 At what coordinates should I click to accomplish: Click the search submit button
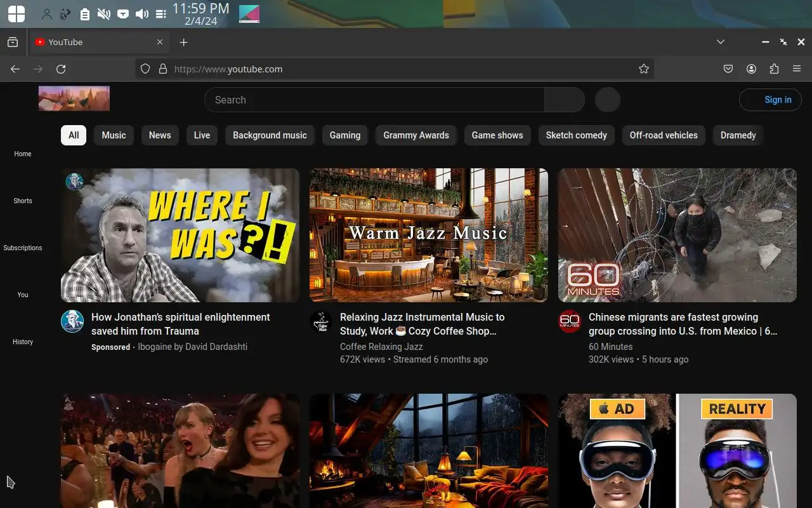click(x=565, y=100)
